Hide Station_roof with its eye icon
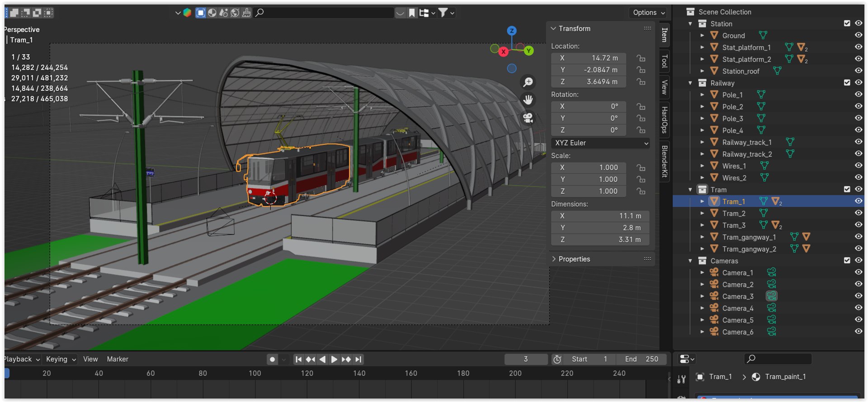Image resolution: width=868 pixels, height=402 pixels. 859,71
